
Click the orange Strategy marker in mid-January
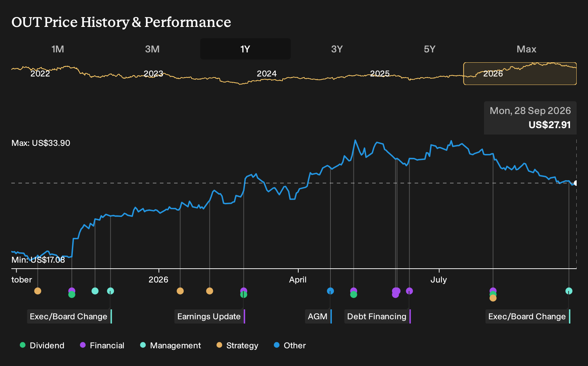tap(180, 291)
